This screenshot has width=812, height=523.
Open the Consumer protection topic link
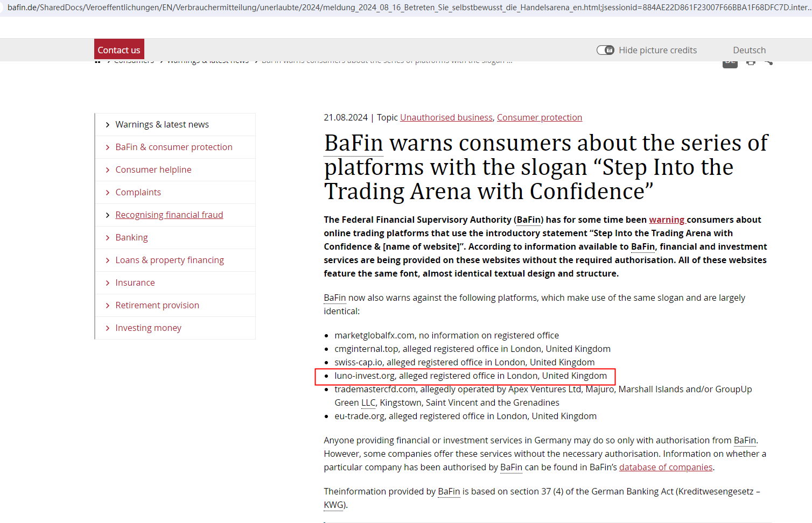point(539,117)
